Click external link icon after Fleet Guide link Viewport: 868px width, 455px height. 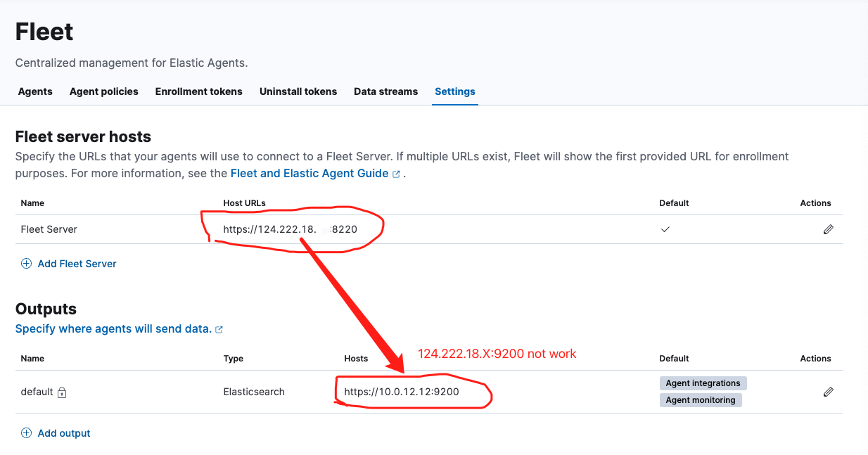pos(396,174)
